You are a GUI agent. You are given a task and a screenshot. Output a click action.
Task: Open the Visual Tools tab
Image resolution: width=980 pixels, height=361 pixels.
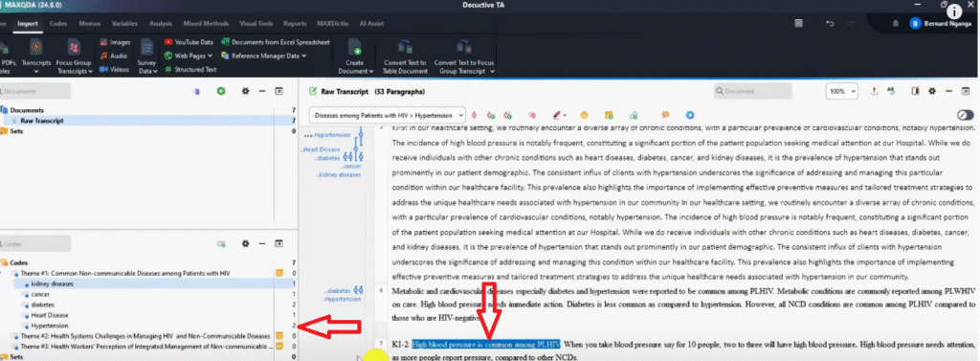(256, 24)
